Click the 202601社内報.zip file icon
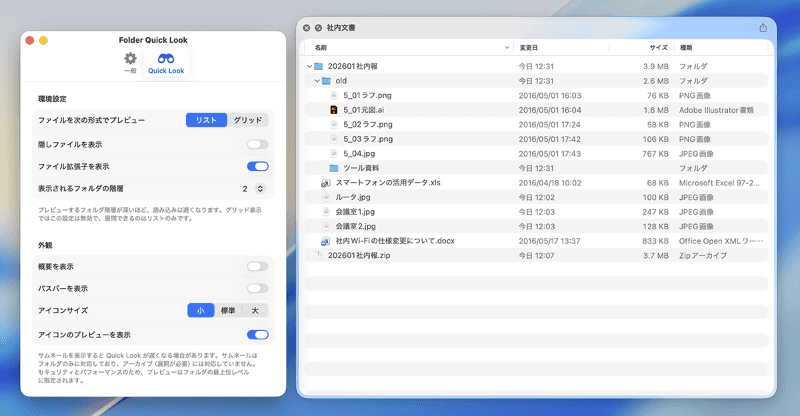This screenshot has width=800, height=416. click(x=319, y=255)
